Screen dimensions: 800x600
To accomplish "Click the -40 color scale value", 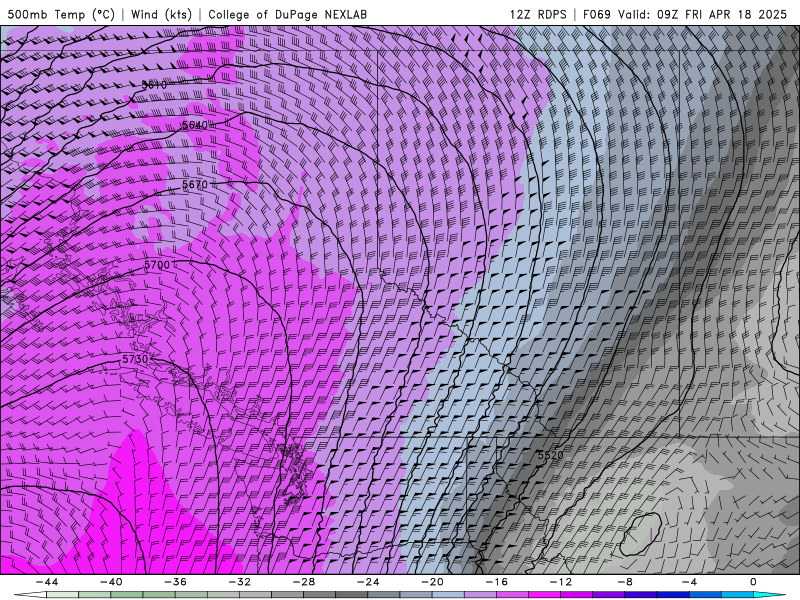I will point(111,582).
